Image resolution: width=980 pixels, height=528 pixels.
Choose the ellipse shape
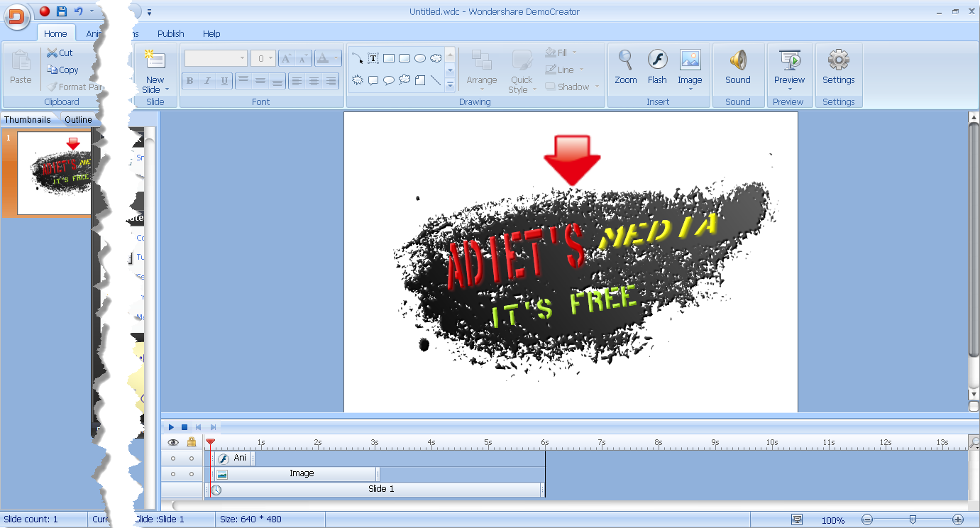pyautogui.click(x=420, y=58)
